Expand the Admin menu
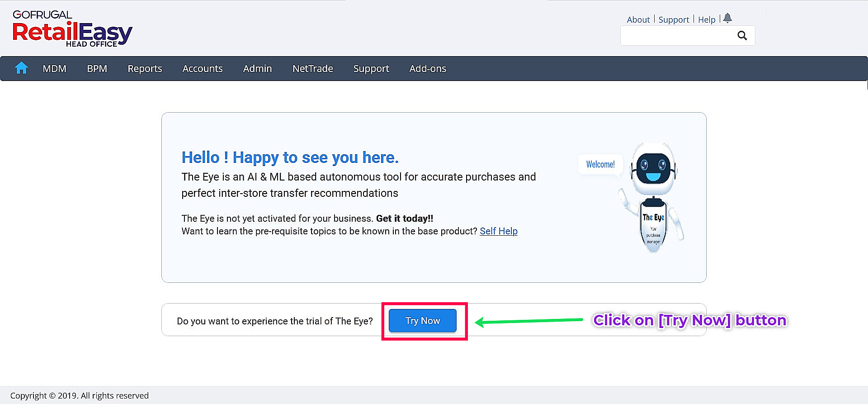The width and height of the screenshot is (868, 404). [257, 69]
